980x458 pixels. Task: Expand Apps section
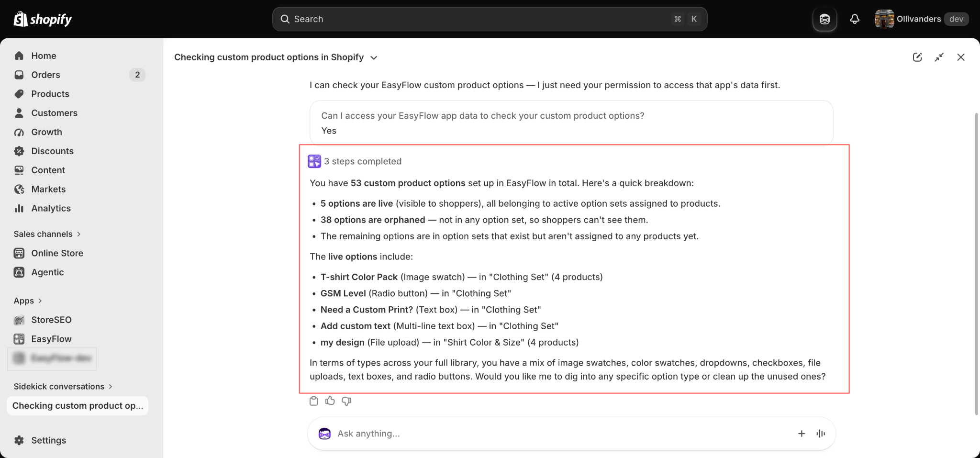[28, 301]
